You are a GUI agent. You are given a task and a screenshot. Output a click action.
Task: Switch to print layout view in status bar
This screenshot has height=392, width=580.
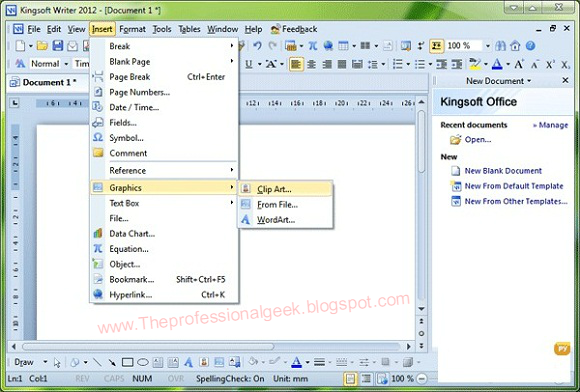click(x=350, y=378)
